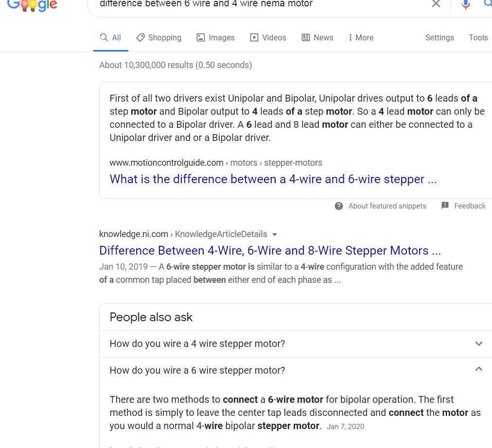Open the News results tab
The width and height of the screenshot is (492, 448).
[x=317, y=37]
